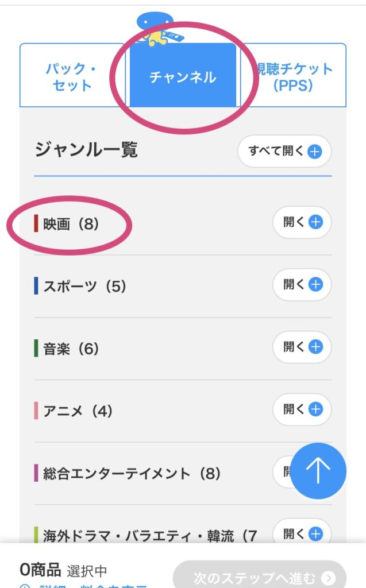
Task: Open the 視聴チケット (PPS) tab
Action: coord(295,77)
